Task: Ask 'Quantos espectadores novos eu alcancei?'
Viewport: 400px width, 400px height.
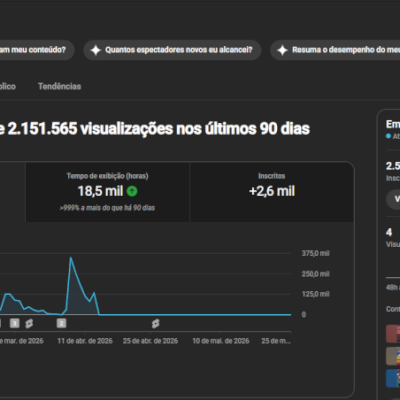Action: (172, 50)
